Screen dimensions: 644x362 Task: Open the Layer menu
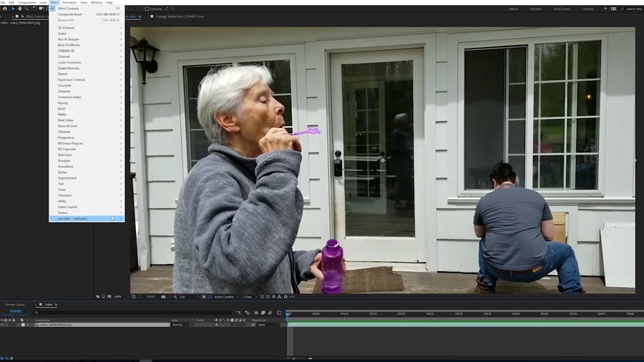click(x=43, y=2)
